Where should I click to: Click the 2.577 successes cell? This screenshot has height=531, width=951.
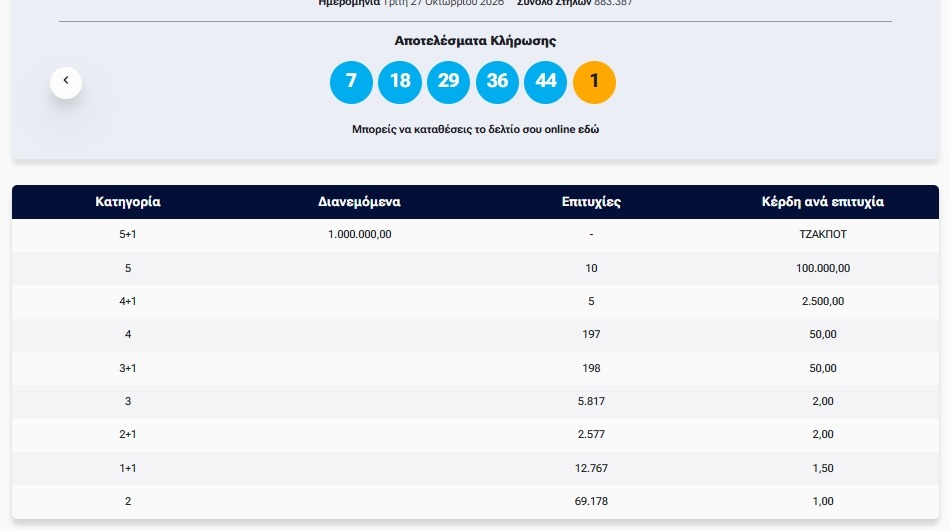click(591, 434)
